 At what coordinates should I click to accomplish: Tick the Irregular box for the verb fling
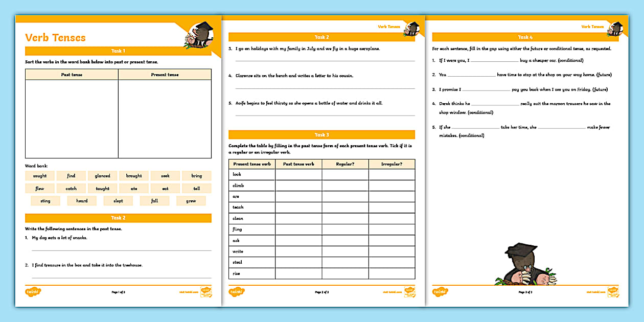[392, 229]
